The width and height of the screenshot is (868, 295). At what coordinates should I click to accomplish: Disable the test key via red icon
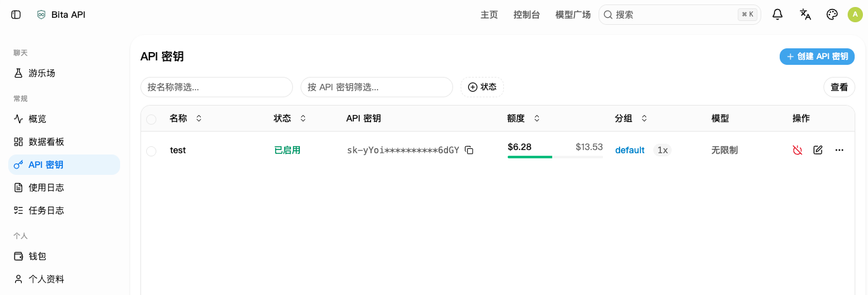tap(797, 150)
